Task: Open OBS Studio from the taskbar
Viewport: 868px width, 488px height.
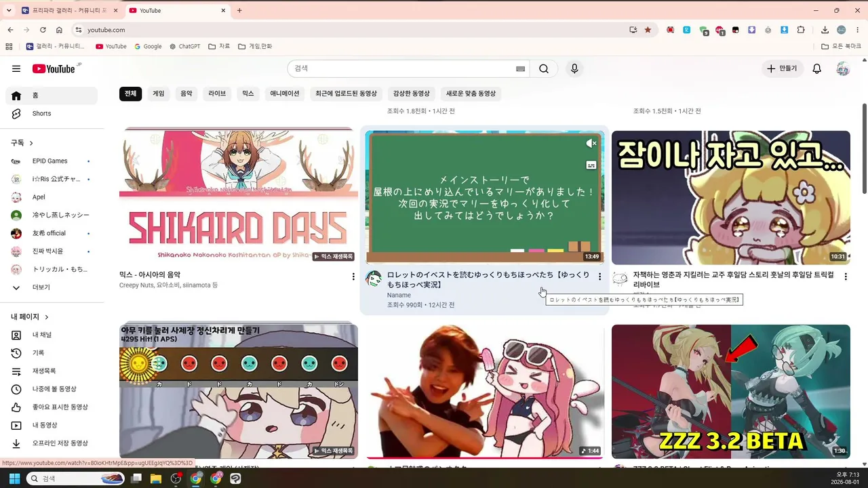Action: 176,479
